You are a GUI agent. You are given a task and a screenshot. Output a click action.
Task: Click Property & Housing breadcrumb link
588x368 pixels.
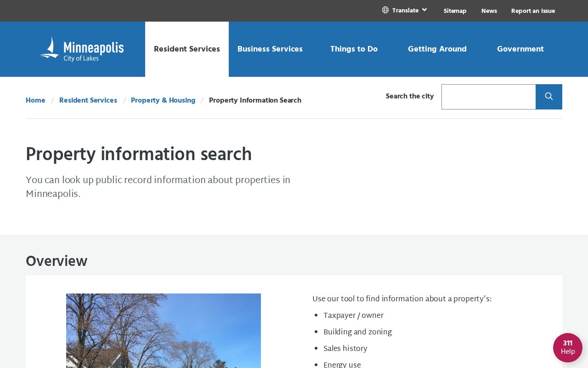[x=163, y=100]
